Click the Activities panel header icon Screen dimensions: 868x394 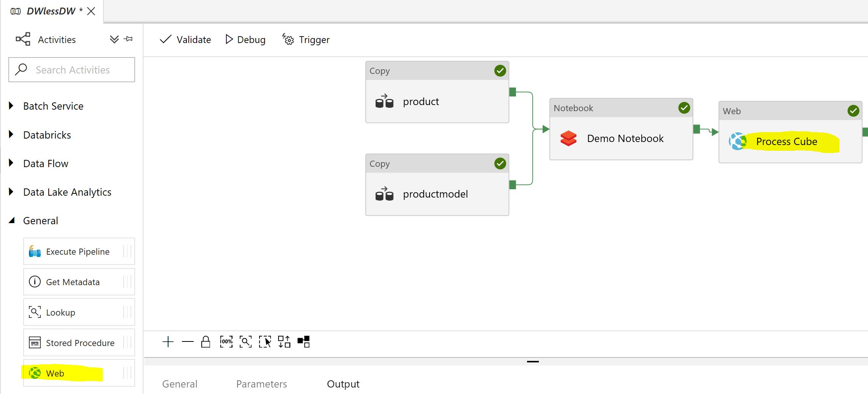pos(23,39)
